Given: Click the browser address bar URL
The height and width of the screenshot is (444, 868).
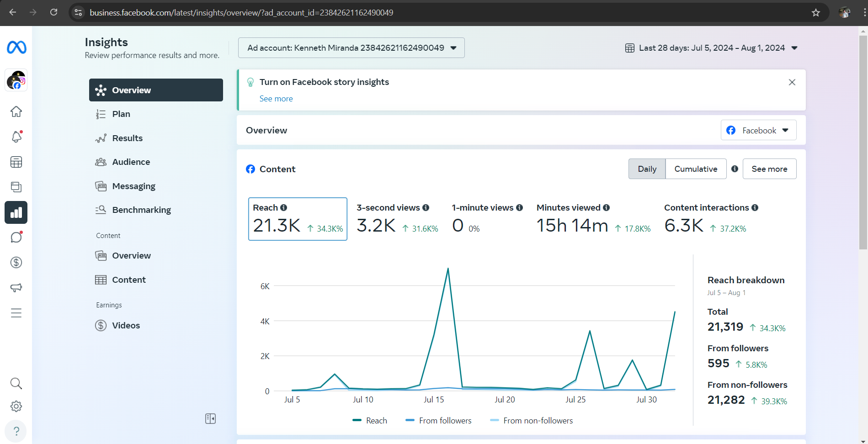Looking at the screenshot, I should pos(241,12).
